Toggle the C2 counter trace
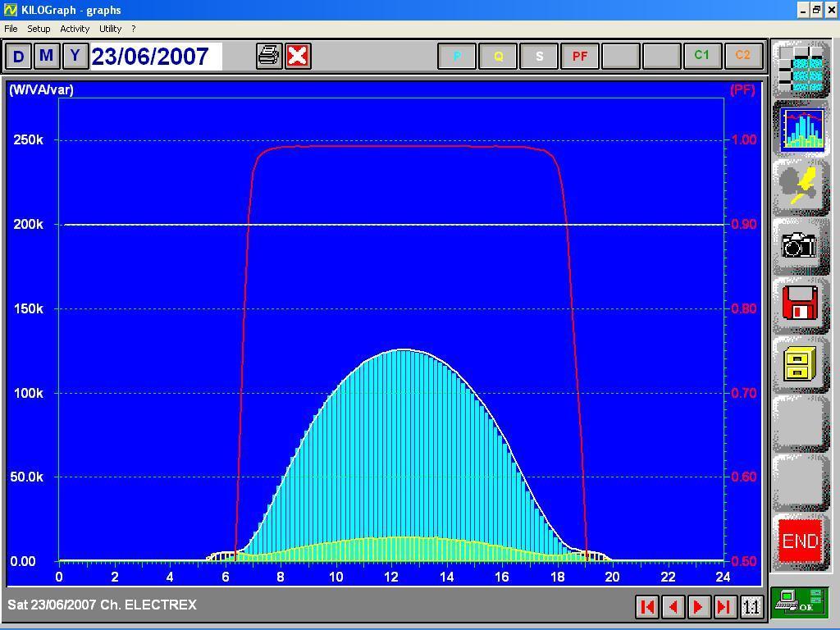 pos(743,57)
